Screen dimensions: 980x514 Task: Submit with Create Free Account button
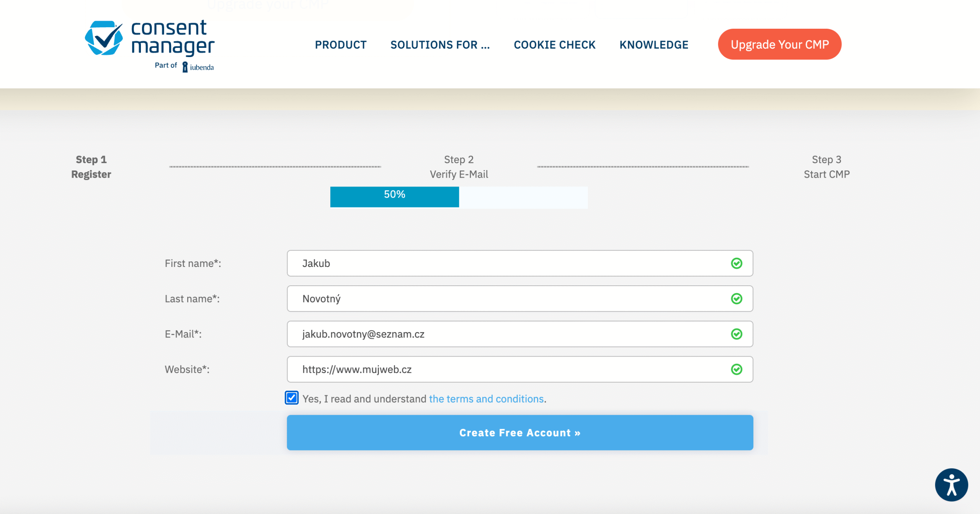[519, 432]
